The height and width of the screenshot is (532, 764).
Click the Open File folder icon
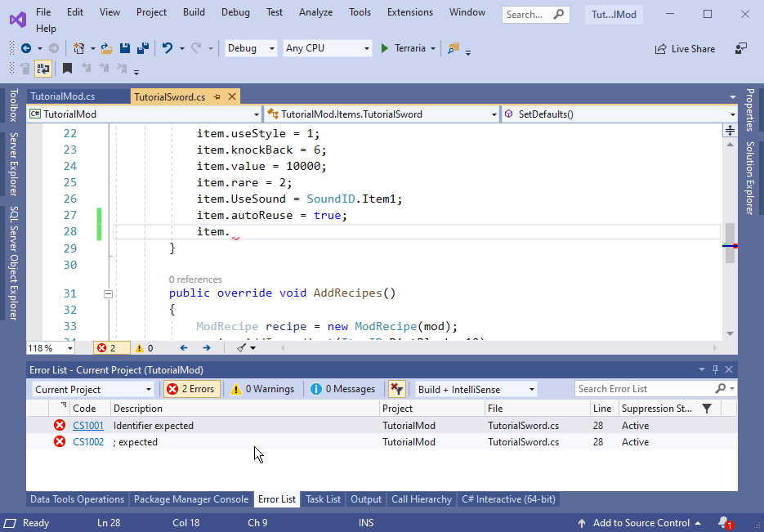click(x=109, y=48)
